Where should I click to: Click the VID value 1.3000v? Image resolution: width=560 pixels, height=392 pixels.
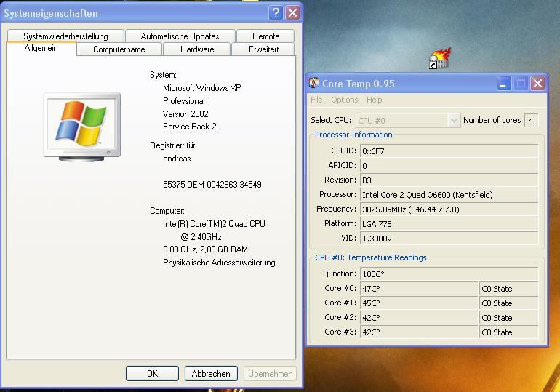point(449,239)
